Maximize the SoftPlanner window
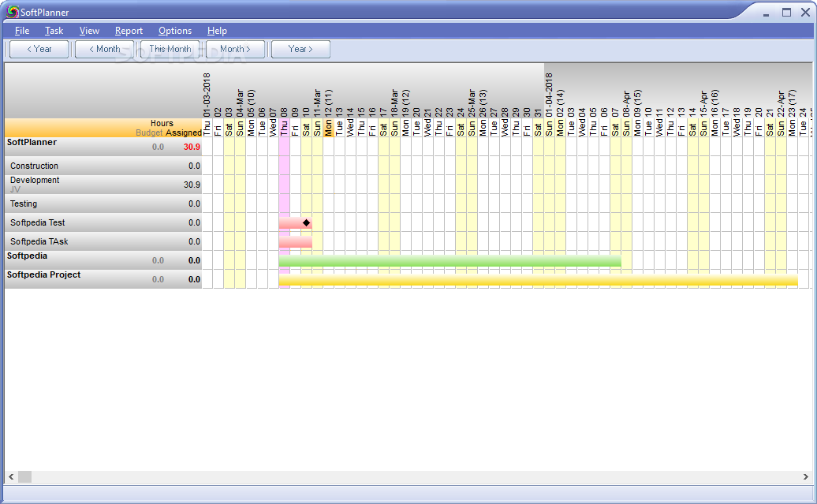The height and width of the screenshot is (504, 817). click(786, 13)
